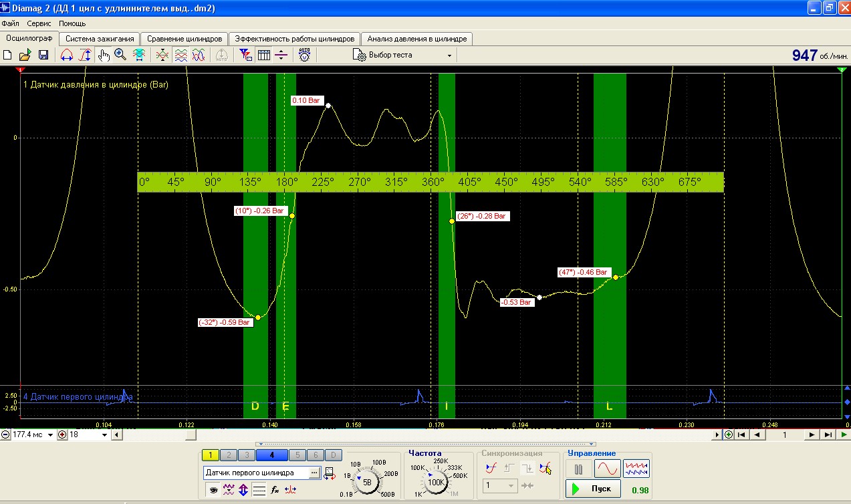Image resolution: width=851 pixels, height=504 pixels.
Task: Select vertical measurement cursor tool
Action: pyautogui.click(x=84, y=55)
